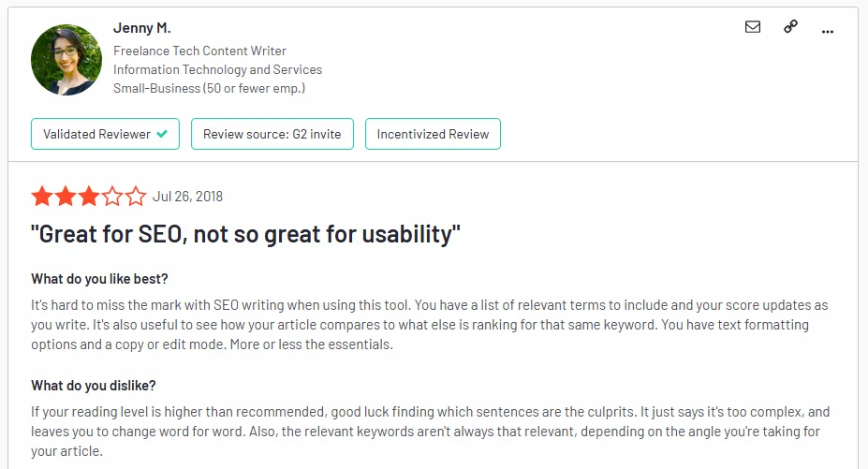Click the third filled rating star
This screenshot has height=469, width=868.
[x=89, y=197]
